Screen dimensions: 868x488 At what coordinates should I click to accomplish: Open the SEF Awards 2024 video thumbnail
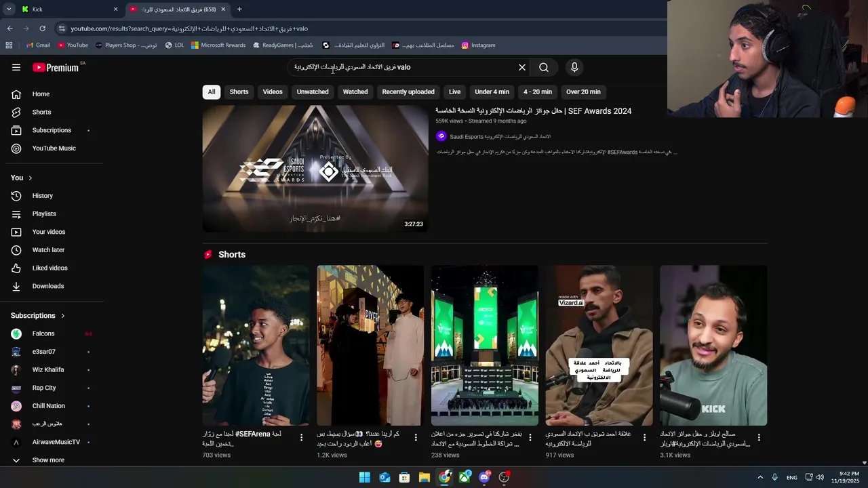315,169
